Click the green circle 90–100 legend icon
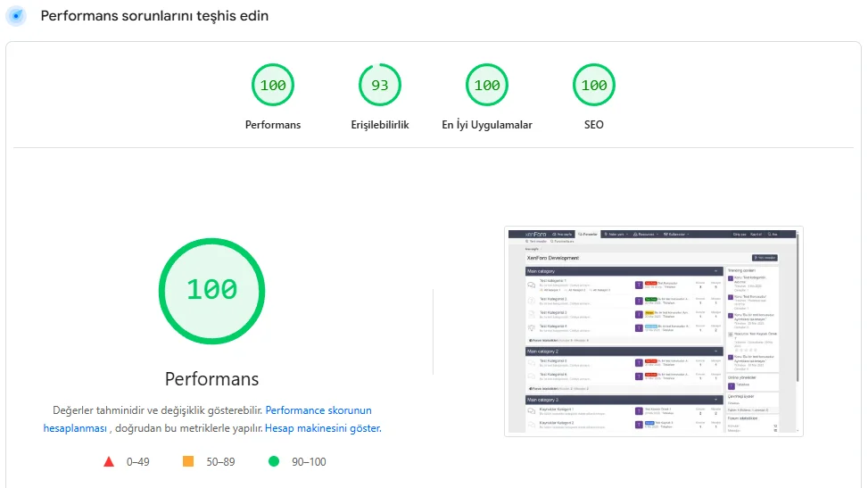 point(274,462)
